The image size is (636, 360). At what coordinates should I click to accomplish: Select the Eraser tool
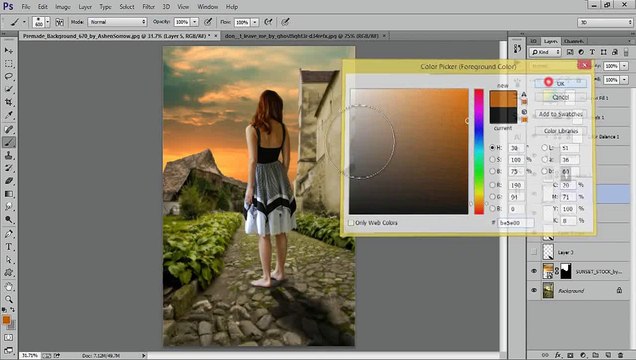pyautogui.click(x=9, y=181)
